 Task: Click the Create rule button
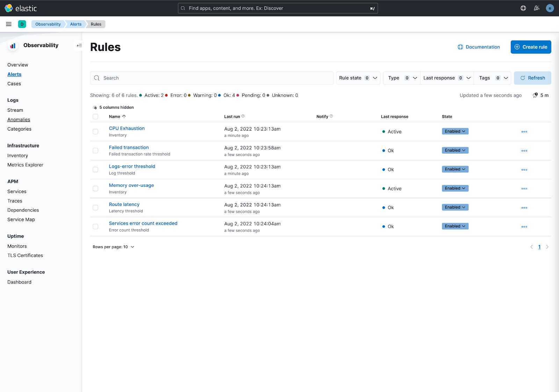[x=531, y=47]
